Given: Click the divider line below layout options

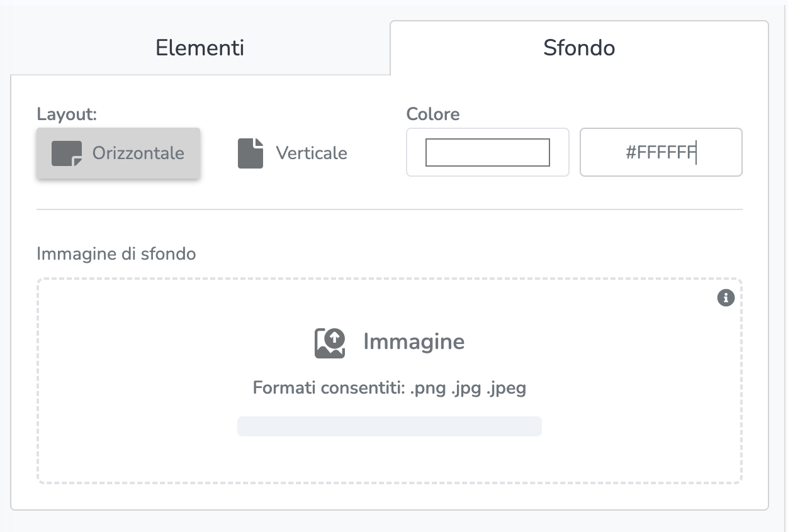Looking at the screenshot, I should [x=389, y=209].
